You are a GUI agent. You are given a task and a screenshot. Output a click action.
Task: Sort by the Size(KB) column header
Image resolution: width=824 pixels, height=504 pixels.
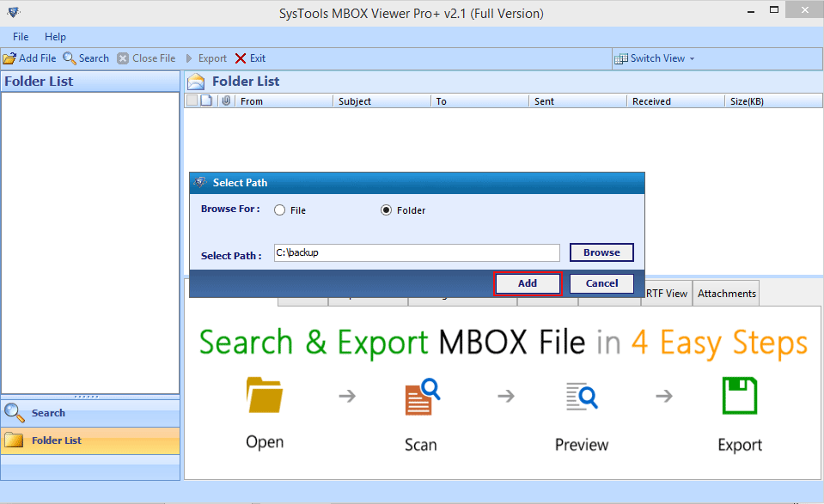[773, 100]
